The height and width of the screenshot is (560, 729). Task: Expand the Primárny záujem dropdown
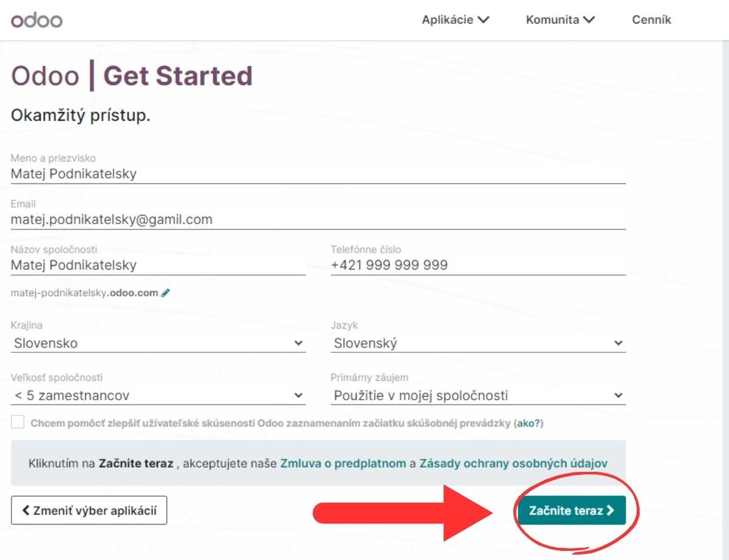pyautogui.click(x=478, y=396)
